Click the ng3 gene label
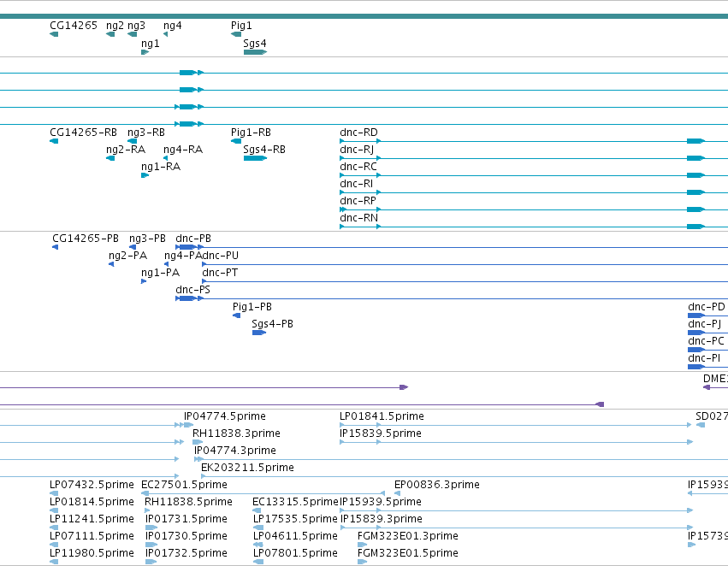Screen dimensions: 728x566 point(137,26)
